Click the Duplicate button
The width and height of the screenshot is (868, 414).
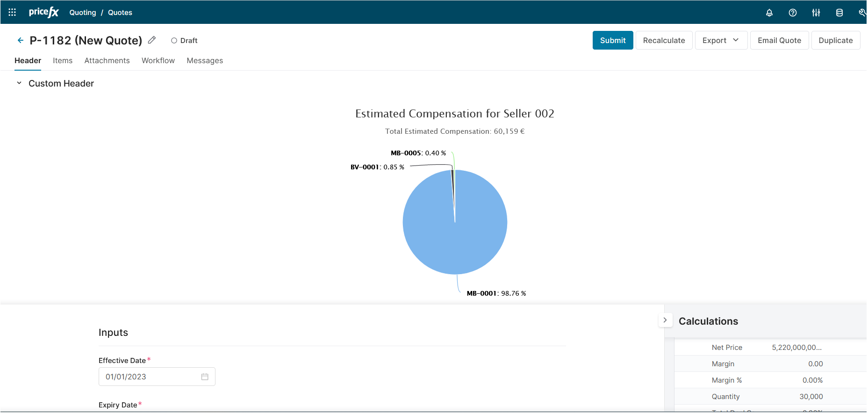click(835, 40)
